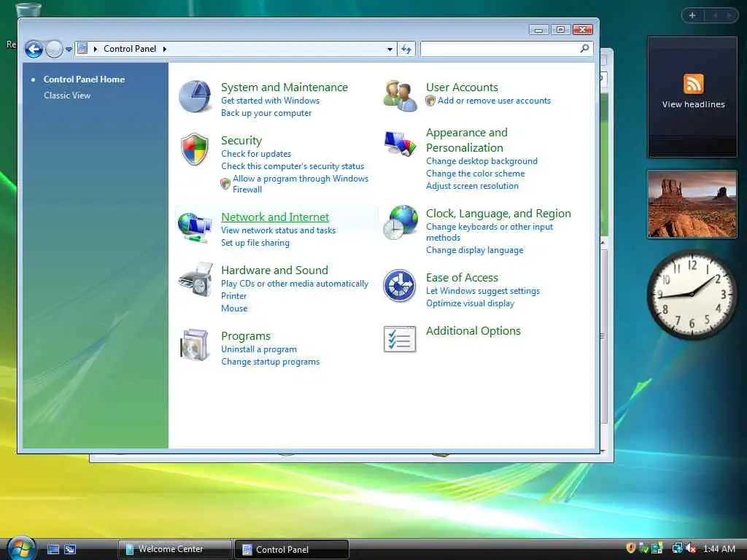Open Hardware and Sound heading
This screenshot has height=560, width=747.
tap(274, 270)
